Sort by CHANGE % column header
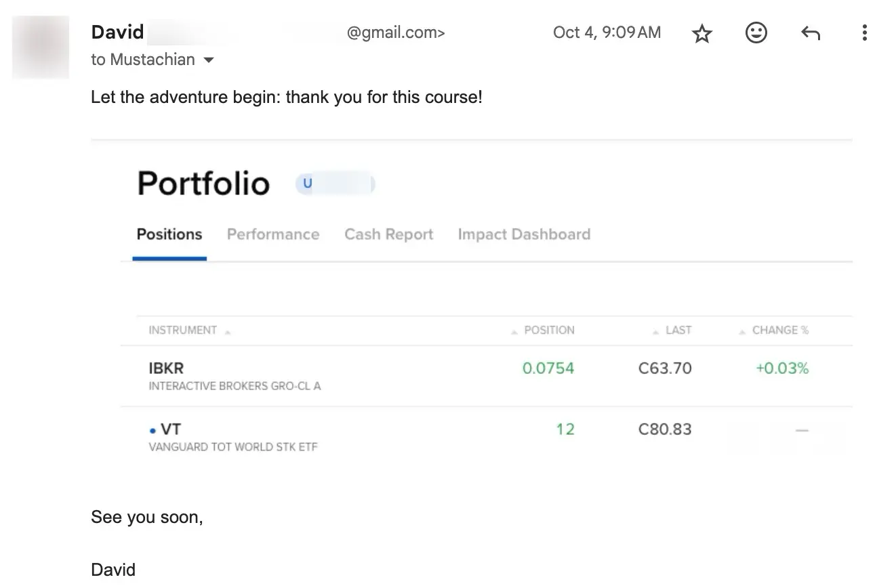 pyautogui.click(x=780, y=331)
